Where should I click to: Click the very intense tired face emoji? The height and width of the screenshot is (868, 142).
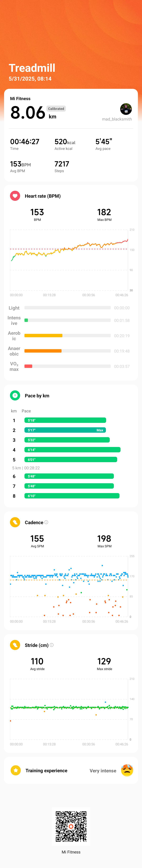127,770
